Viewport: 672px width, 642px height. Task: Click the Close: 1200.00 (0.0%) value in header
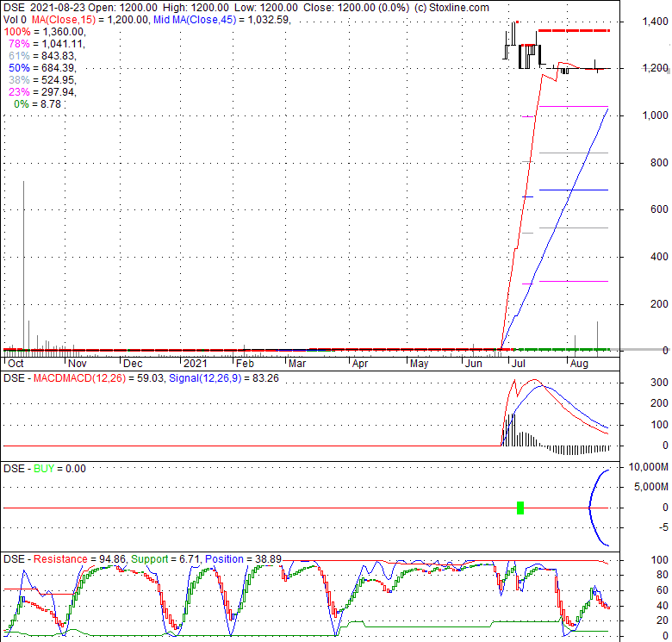(x=356, y=8)
